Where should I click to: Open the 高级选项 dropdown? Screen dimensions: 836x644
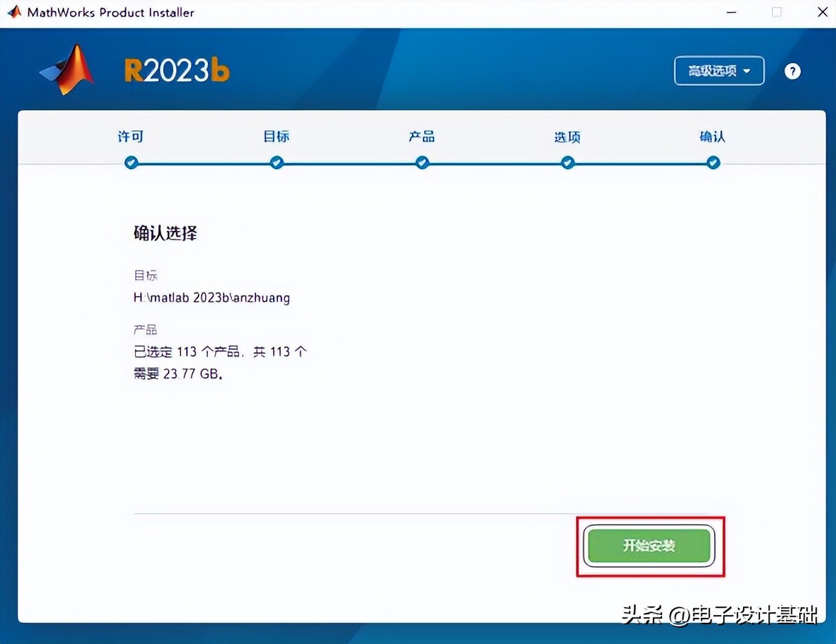click(x=719, y=71)
